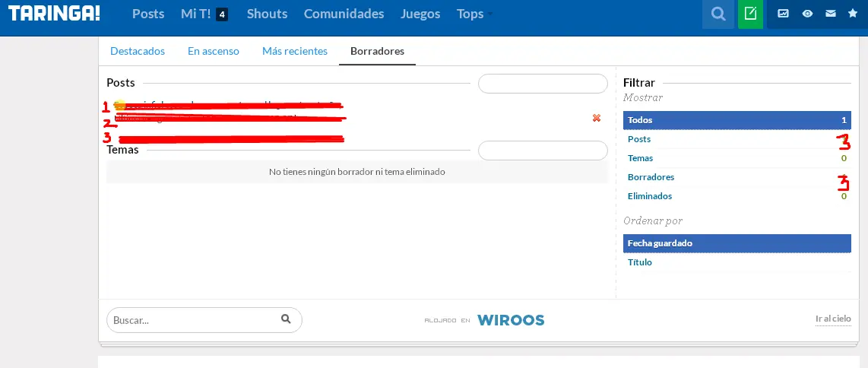Screen dimensions: 868x368
Task: Switch to the Más recientes tab
Action: pos(294,51)
